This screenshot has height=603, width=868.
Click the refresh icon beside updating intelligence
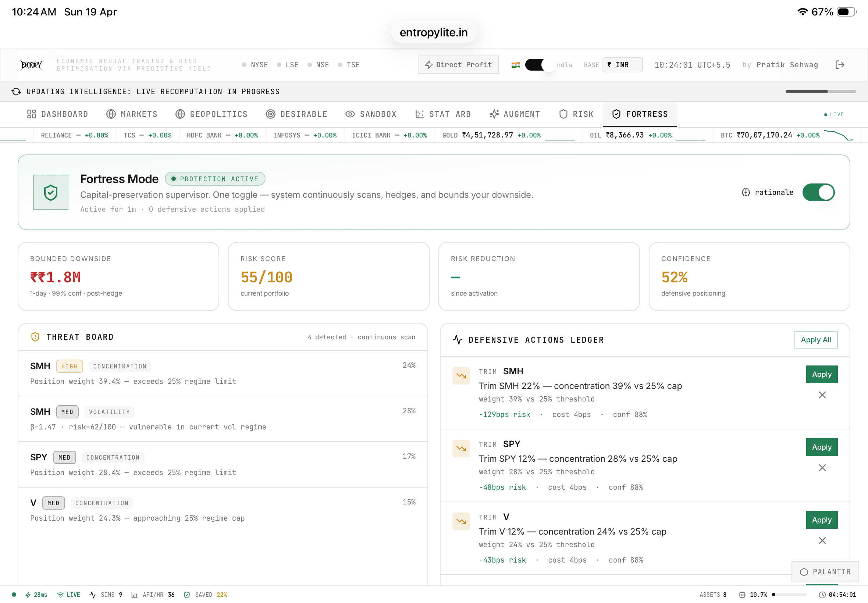coord(16,92)
